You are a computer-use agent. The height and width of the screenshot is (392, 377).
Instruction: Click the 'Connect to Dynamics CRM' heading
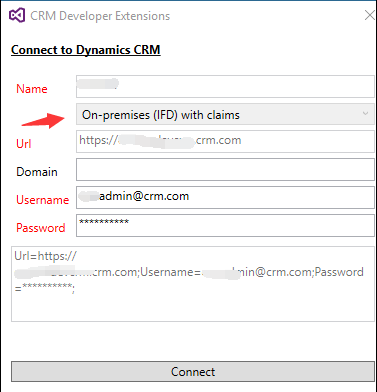(86, 50)
